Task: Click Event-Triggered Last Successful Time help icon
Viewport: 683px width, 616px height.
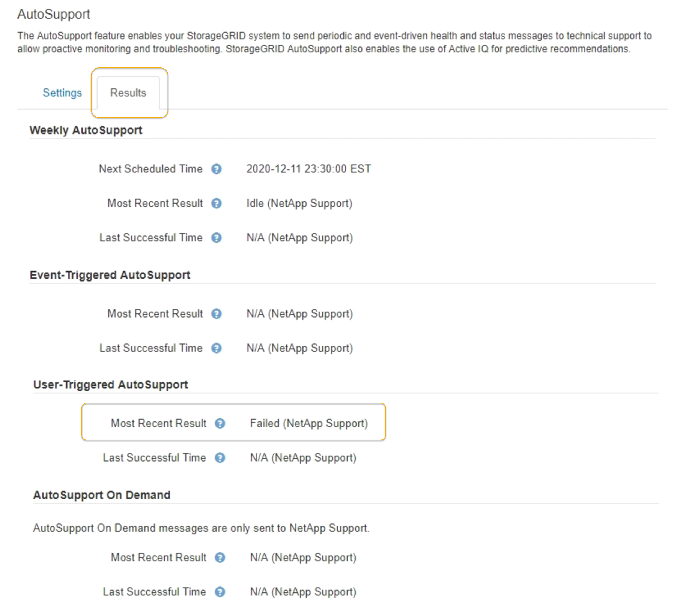Action: [x=216, y=348]
